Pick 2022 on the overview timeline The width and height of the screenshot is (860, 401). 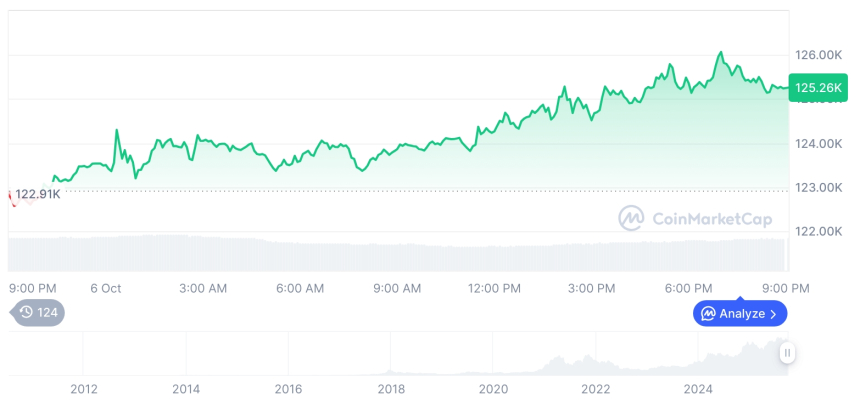click(x=596, y=389)
